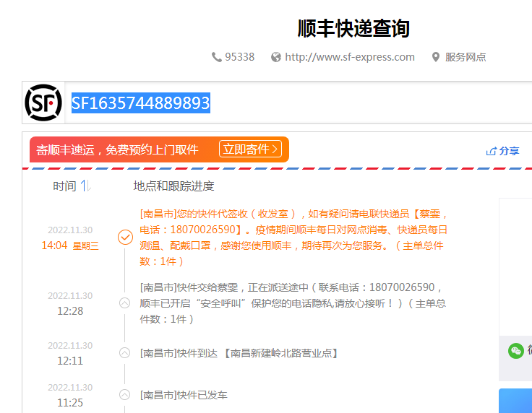Click the share arrow icon beside 分享
The image size is (532, 413).
[492, 151]
